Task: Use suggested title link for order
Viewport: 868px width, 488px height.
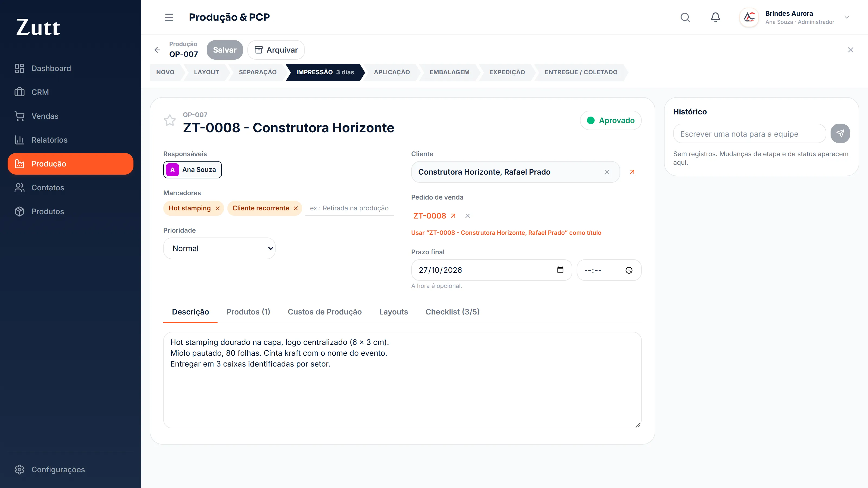Action: (x=506, y=233)
